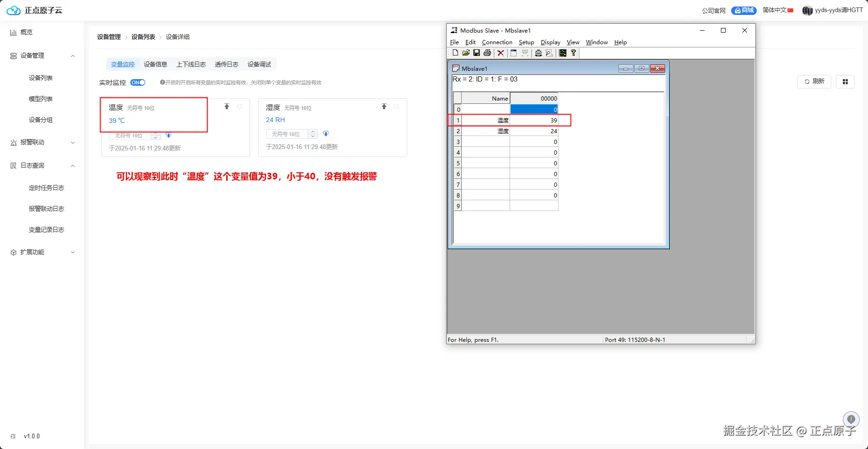Click slave definition window icon in toolbar
The image size is (868, 449).
click(x=514, y=53)
